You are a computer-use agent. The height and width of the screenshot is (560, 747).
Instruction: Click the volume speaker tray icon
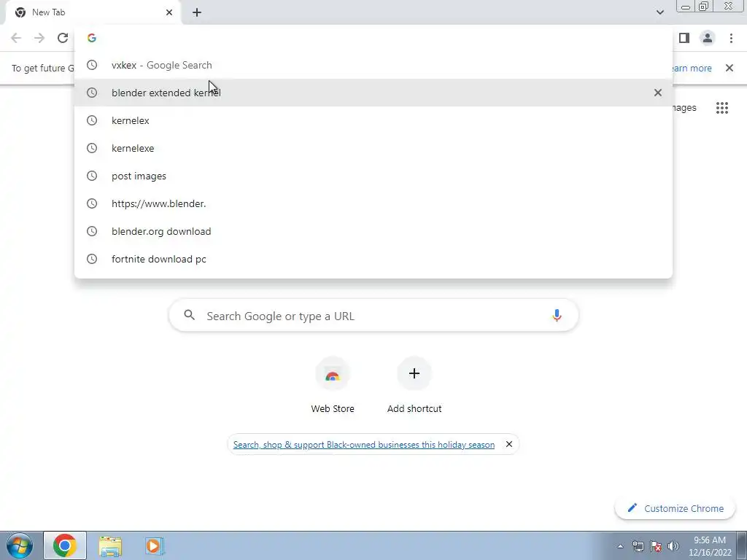tap(673, 546)
